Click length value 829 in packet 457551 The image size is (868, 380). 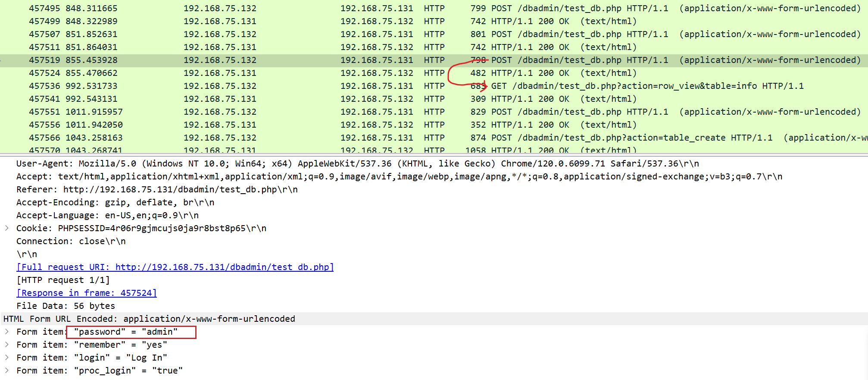click(x=478, y=112)
